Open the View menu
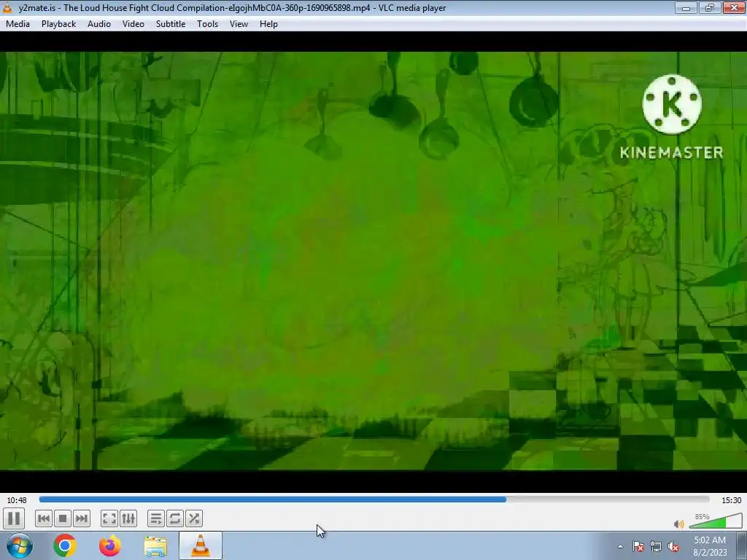747x560 pixels. pos(239,24)
